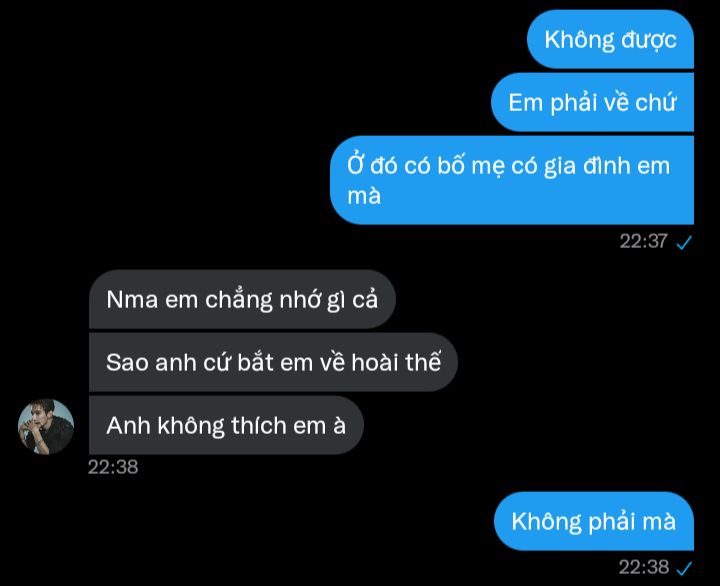The image size is (720, 586).
Task: Click the 'Ở đó có bố mẹ' message bubble
Action: tap(512, 180)
